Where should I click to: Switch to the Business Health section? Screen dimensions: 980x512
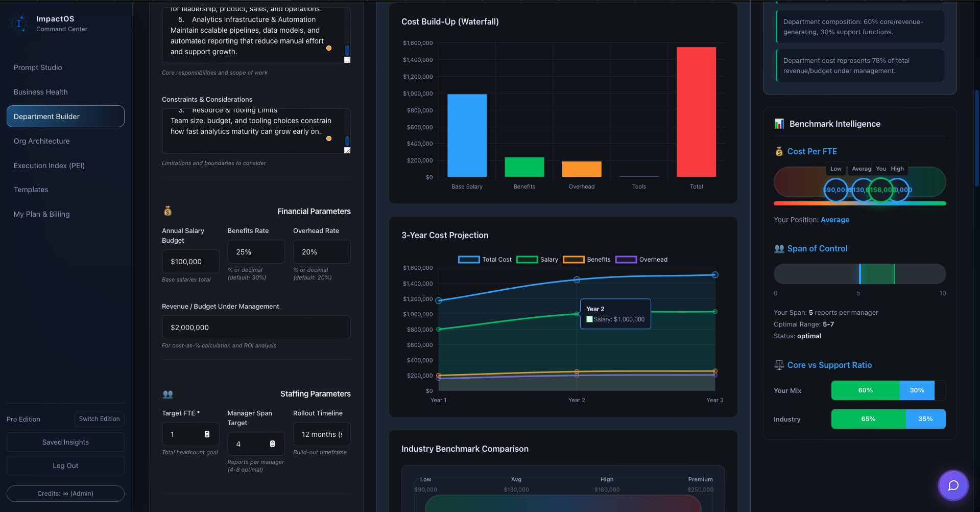click(x=40, y=92)
